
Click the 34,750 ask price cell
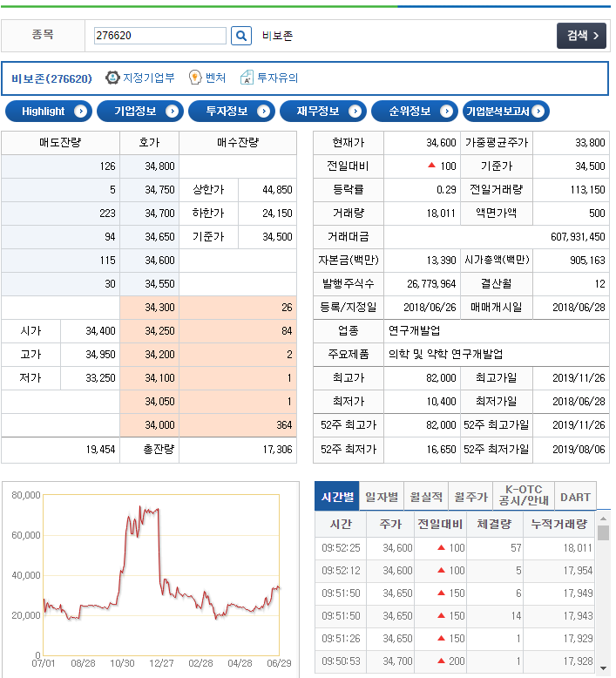coord(149,189)
